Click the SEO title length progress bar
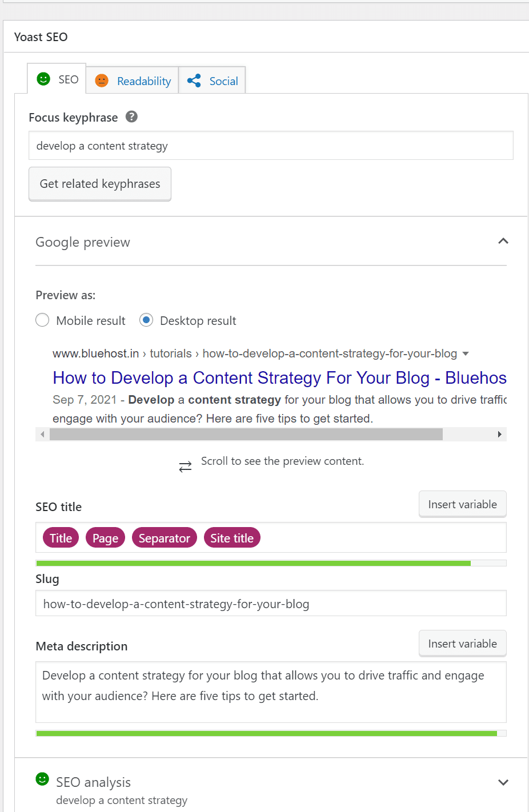This screenshot has height=812, width=529. tap(271, 564)
